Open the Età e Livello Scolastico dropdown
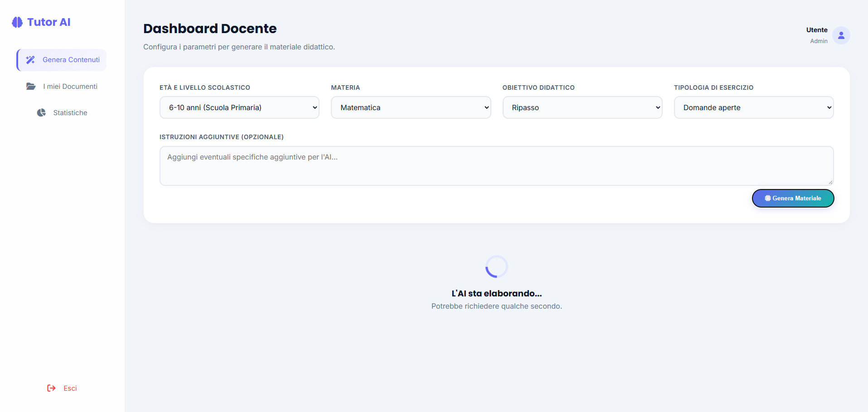The width and height of the screenshot is (868, 412). click(239, 107)
